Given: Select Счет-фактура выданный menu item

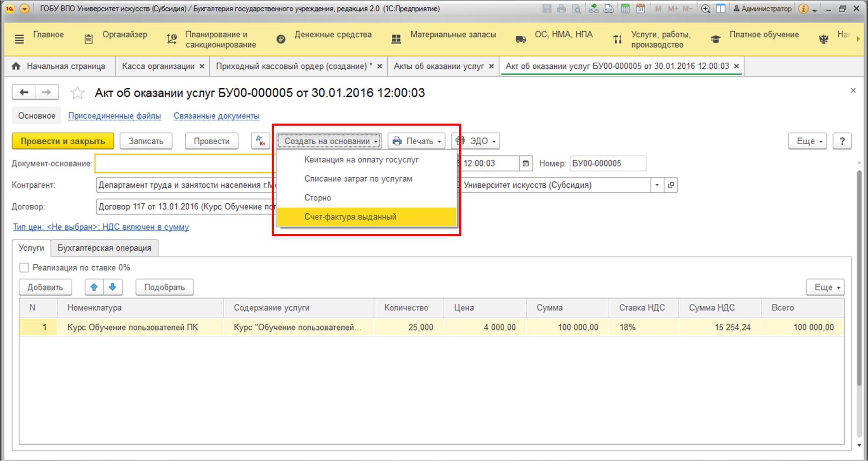Looking at the screenshot, I should click(350, 217).
